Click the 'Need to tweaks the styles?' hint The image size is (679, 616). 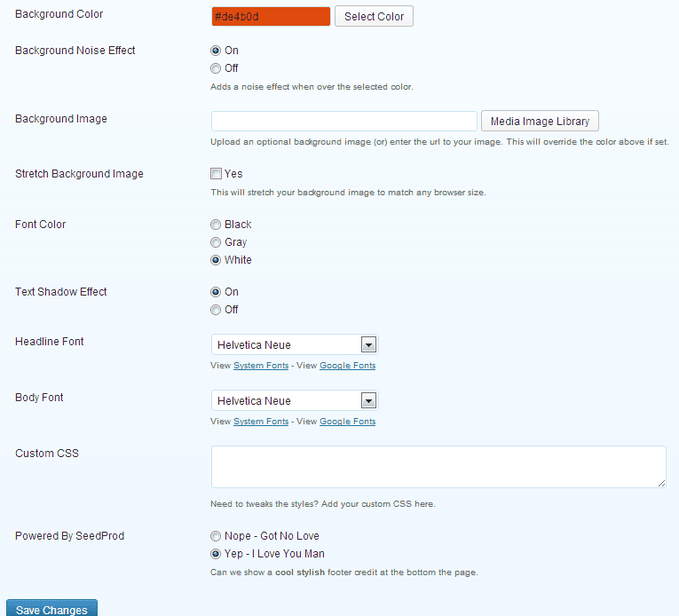click(322, 504)
